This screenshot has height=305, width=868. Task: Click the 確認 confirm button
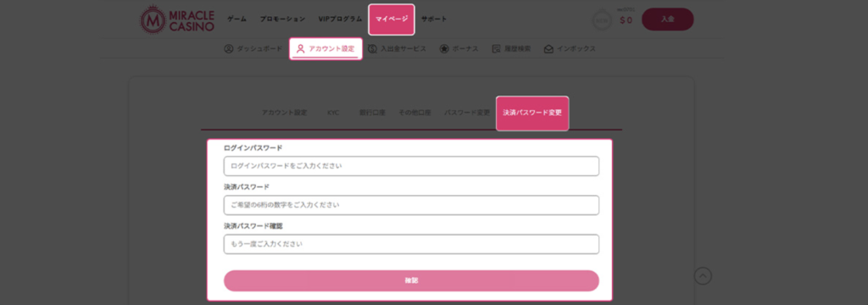(x=411, y=280)
